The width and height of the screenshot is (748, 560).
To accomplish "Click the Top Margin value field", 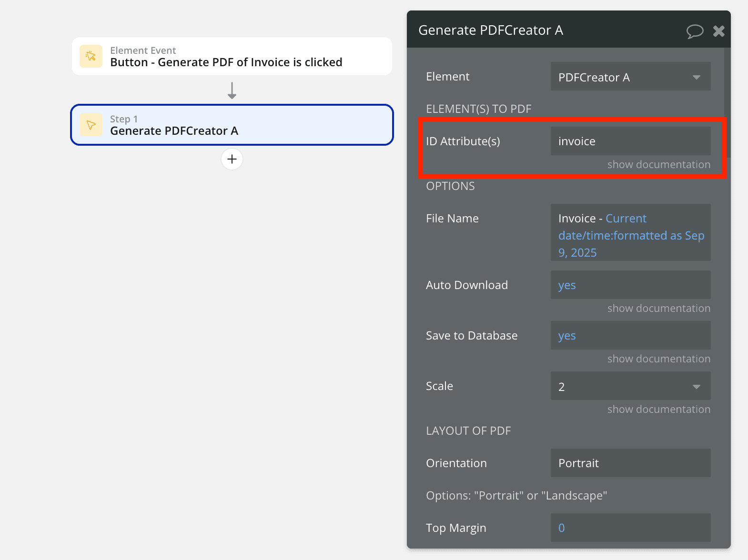I will pyautogui.click(x=630, y=528).
